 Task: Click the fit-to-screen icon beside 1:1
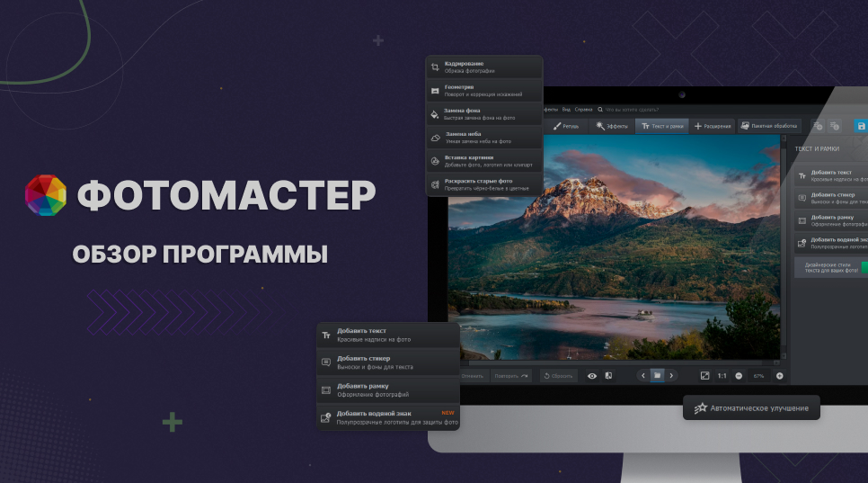(704, 375)
